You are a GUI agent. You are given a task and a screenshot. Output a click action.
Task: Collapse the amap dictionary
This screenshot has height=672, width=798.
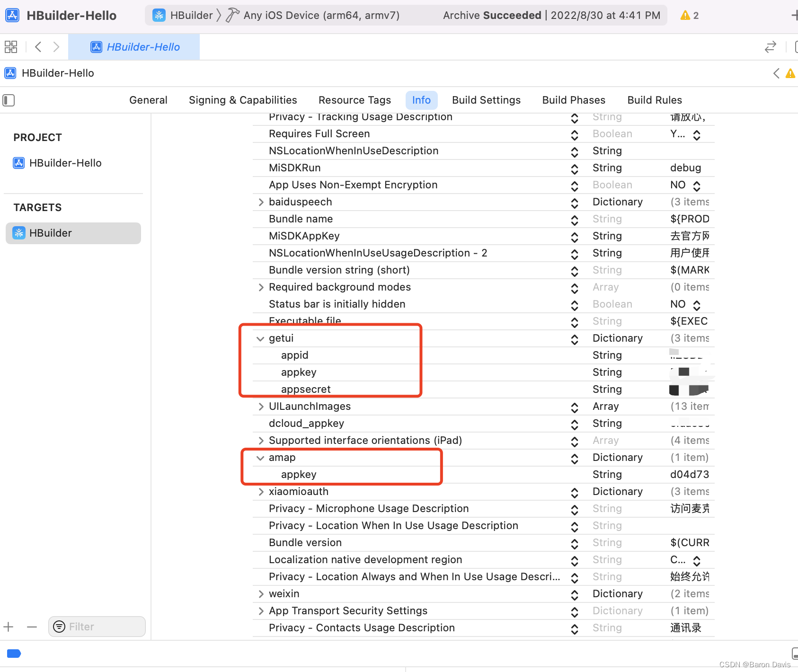[260, 458]
